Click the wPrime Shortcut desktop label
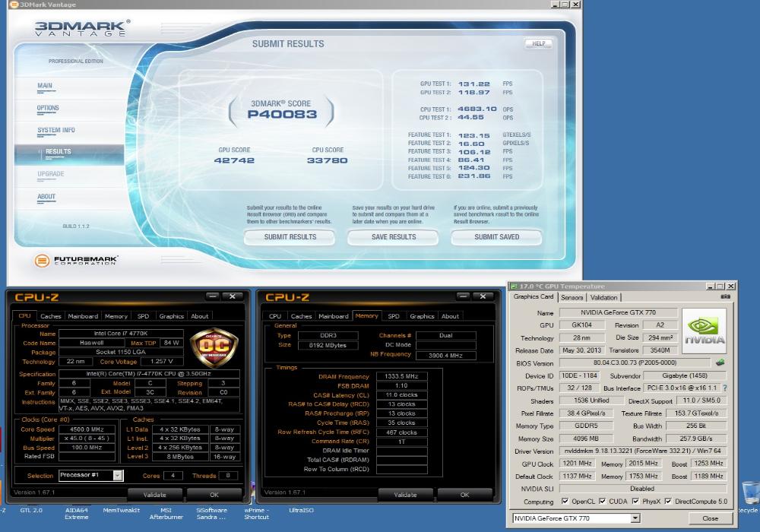Screen dimensions: 760x532 click(x=256, y=514)
